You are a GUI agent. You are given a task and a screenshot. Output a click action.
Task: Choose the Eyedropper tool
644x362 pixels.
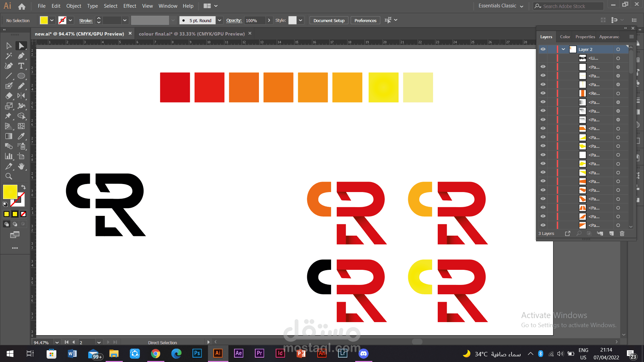pos(21,136)
